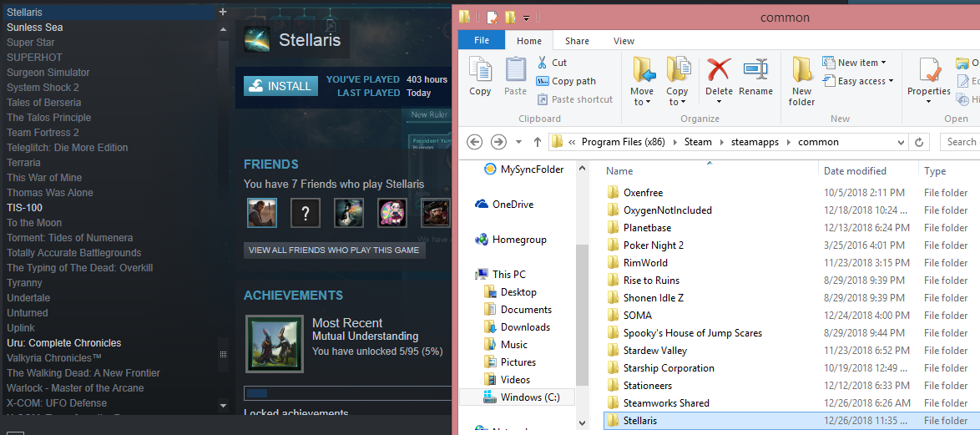Click the Cut scissors icon
Screen dimensions: 980x435
click(x=542, y=63)
